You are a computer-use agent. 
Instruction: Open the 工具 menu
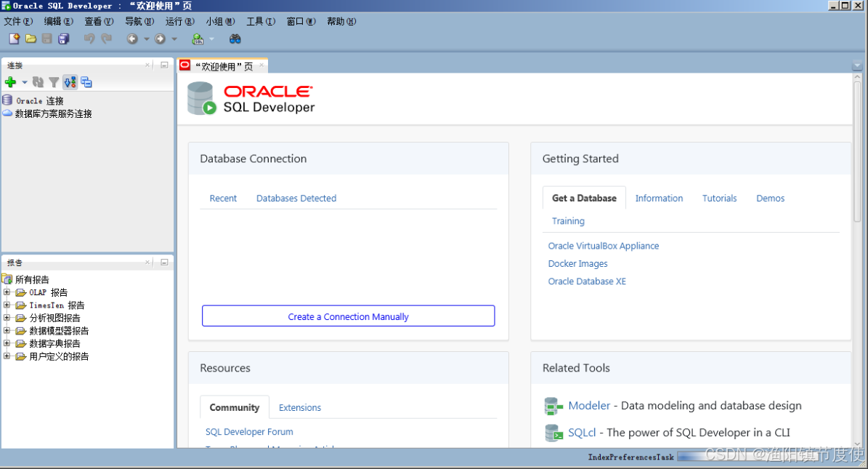point(261,21)
